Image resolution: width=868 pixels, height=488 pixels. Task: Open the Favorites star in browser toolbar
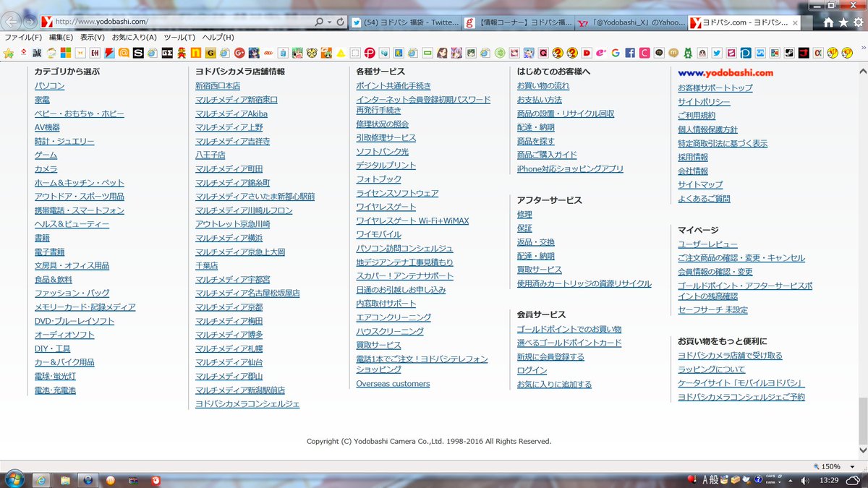tap(843, 22)
